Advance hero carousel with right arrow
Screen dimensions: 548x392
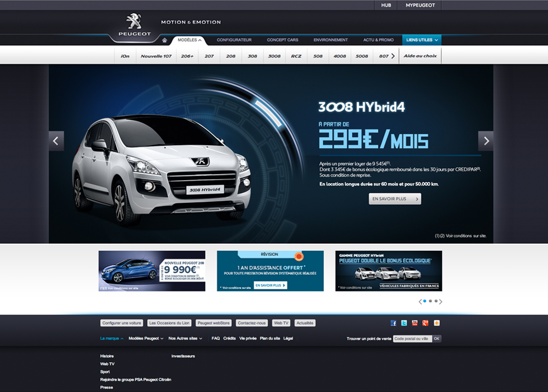[x=486, y=141]
